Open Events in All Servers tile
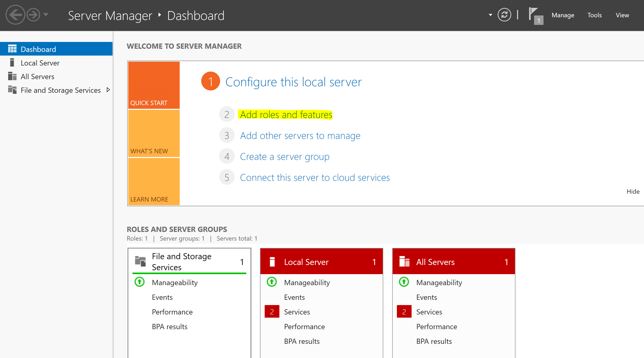644x358 pixels. pyautogui.click(x=427, y=297)
